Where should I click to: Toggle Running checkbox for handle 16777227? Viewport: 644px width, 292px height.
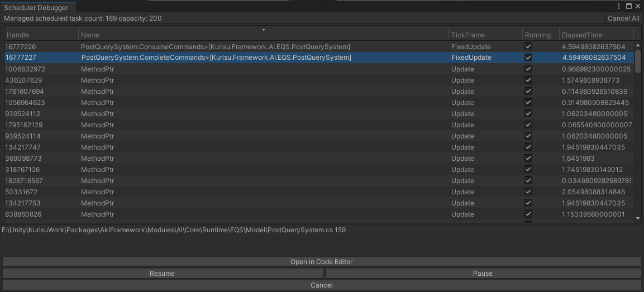528,58
